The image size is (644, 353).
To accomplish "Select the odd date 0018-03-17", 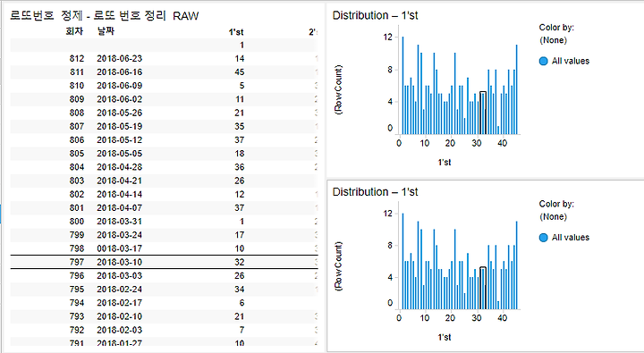I will pos(120,248).
